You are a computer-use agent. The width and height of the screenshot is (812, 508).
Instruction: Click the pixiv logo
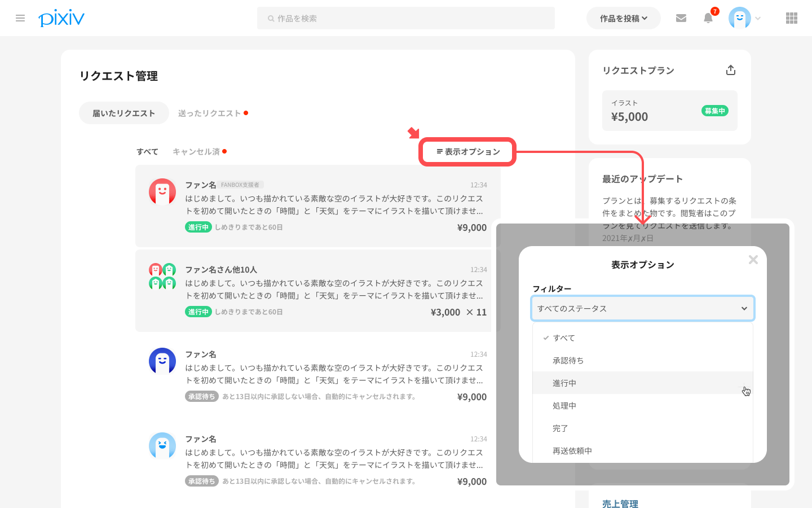coord(61,18)
